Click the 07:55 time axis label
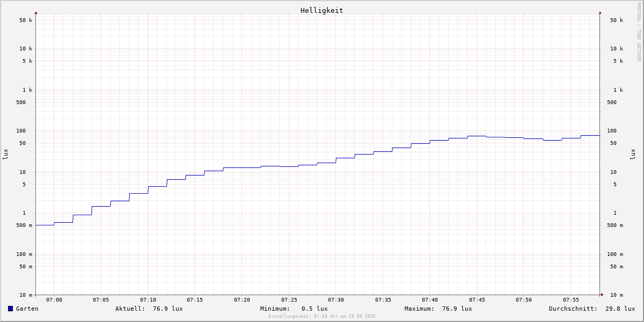The height and width of the screenshot is (322, 644). (x=571, y=300)
